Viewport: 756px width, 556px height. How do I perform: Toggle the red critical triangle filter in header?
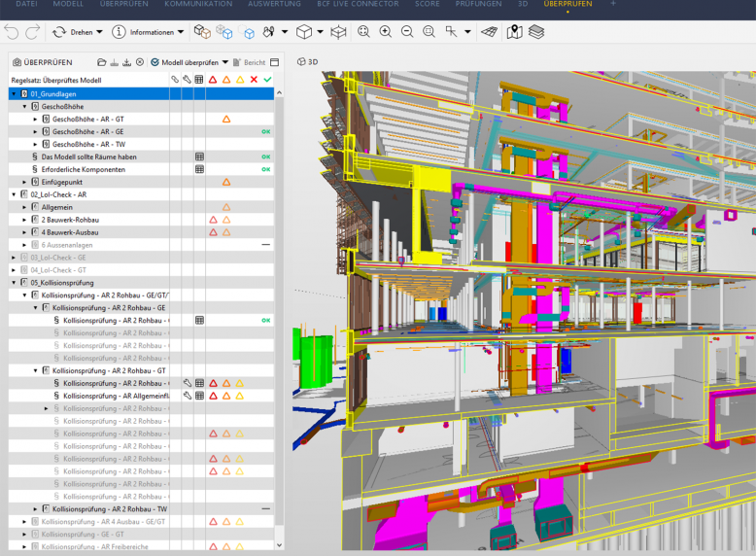pyautogui.click(x=213, y=80)
